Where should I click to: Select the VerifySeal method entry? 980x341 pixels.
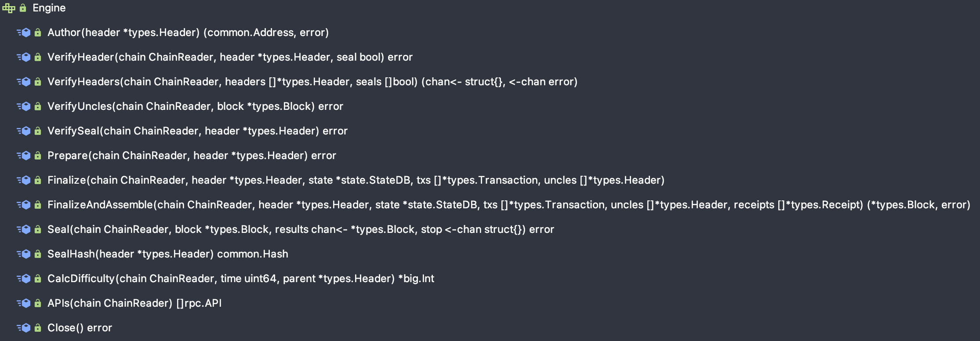[x=197, y=131]
